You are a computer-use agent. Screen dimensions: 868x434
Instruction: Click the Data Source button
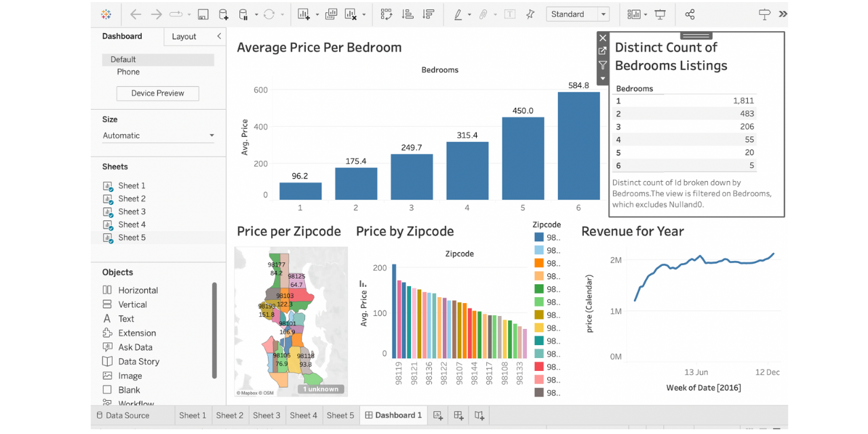(123, 415)
